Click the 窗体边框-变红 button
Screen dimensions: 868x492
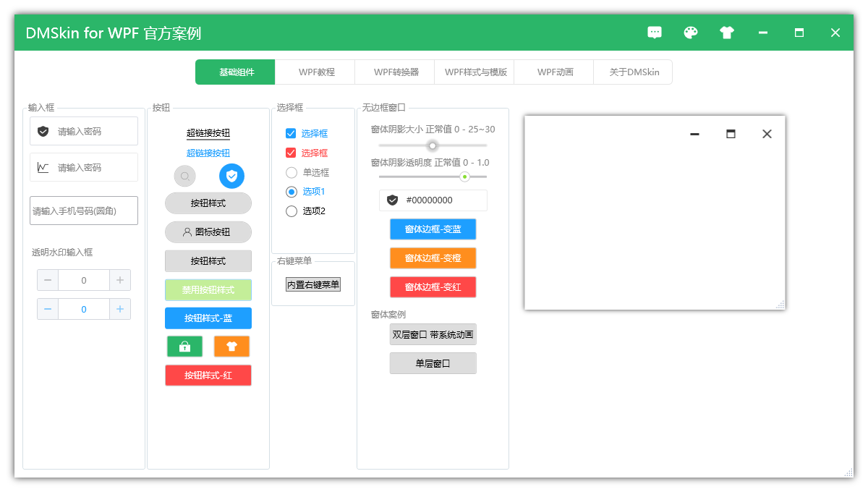433,287
